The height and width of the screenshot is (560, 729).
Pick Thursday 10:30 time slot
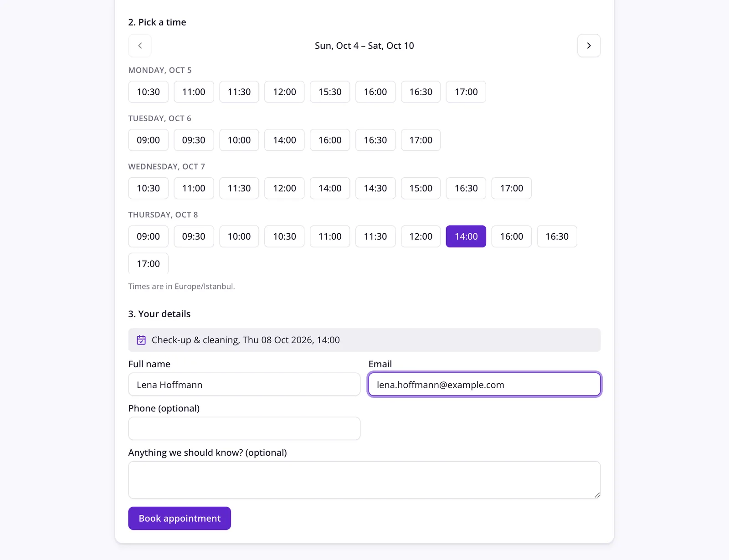pos(284,236)
